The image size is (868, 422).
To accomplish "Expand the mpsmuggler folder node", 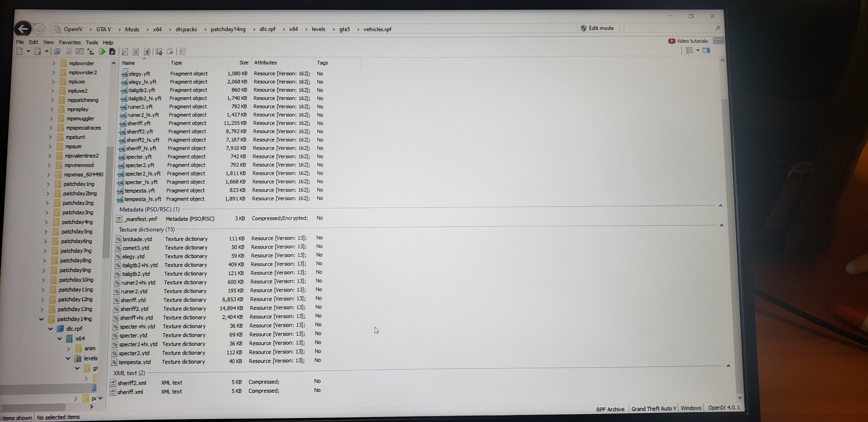I will click(51, 119).
